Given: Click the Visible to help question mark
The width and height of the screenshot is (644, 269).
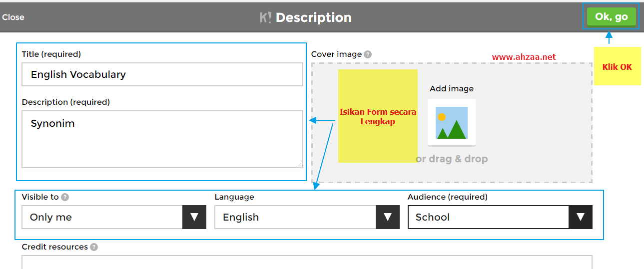Looking at the screenshot, I should tap(65, 197).
